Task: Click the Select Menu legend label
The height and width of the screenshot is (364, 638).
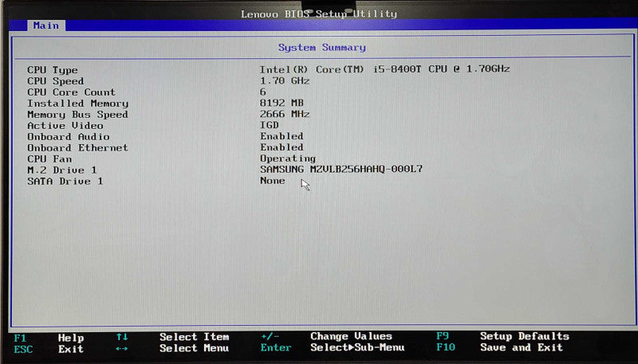Action: coord(194,348)
